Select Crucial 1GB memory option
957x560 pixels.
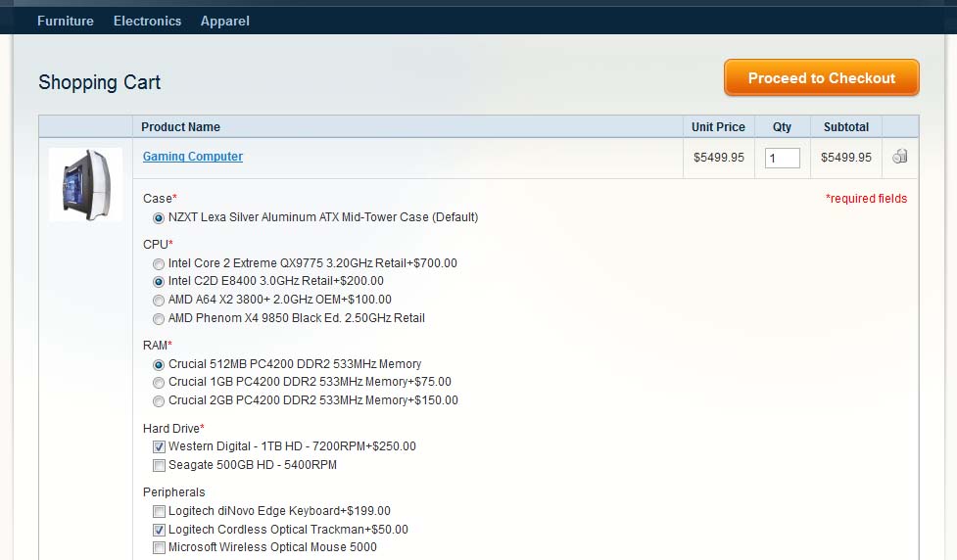(x=159, y=383)
